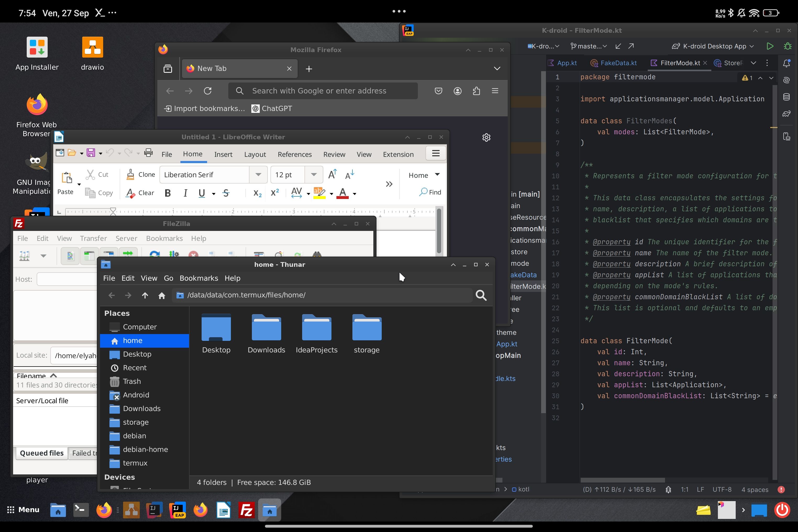Click the Firefox account icon
The height and width of the screenshot is (532, 798).
click(457, 91)
